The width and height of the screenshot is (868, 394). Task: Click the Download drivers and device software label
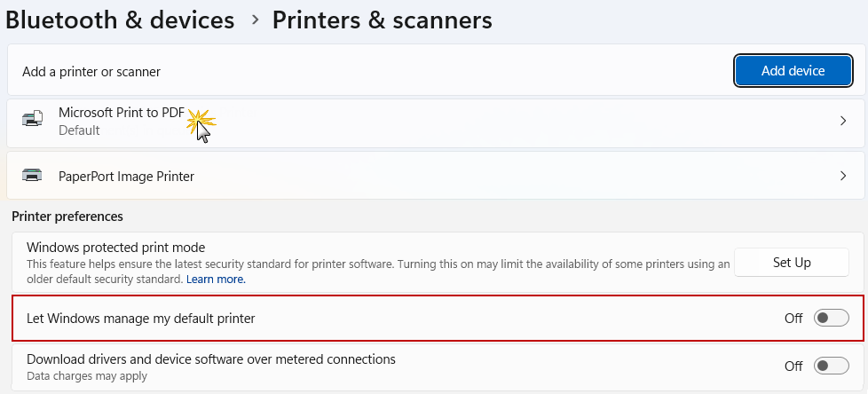[x=210, y=359]
